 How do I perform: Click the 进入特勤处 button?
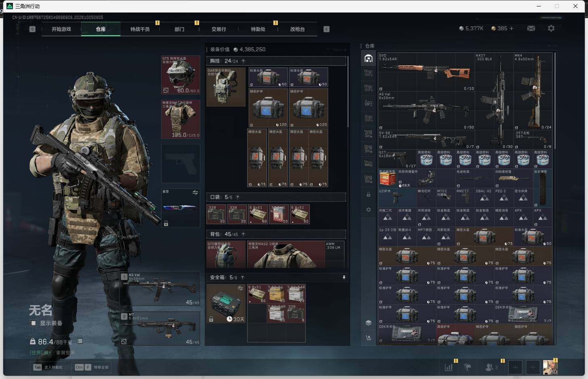(x=48, y=367)
